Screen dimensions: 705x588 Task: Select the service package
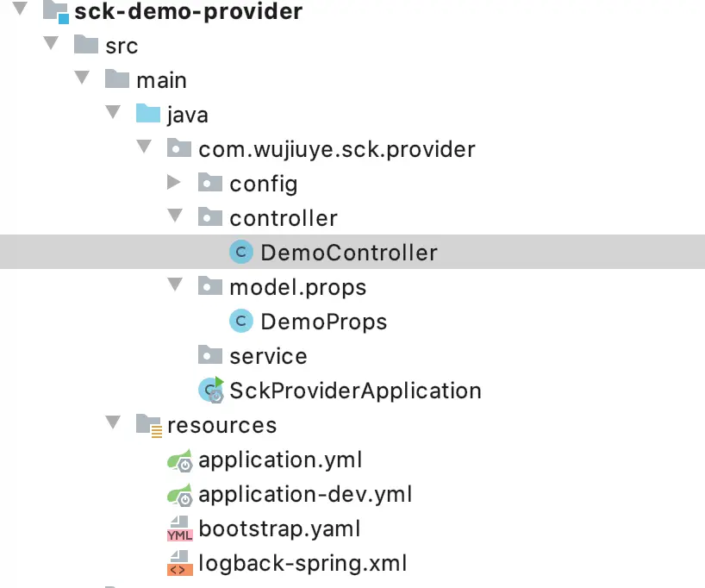[268, 356]
